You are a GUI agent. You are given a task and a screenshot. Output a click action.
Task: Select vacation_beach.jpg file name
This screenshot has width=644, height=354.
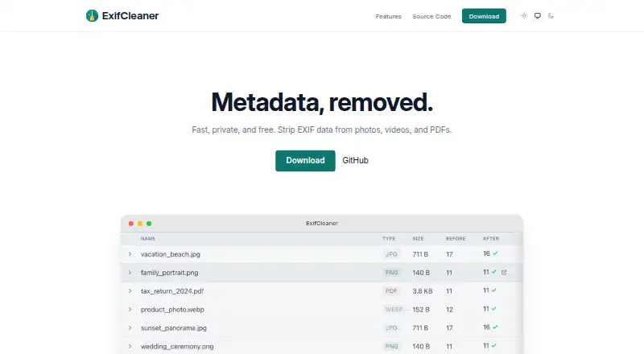tap(171, 254)
